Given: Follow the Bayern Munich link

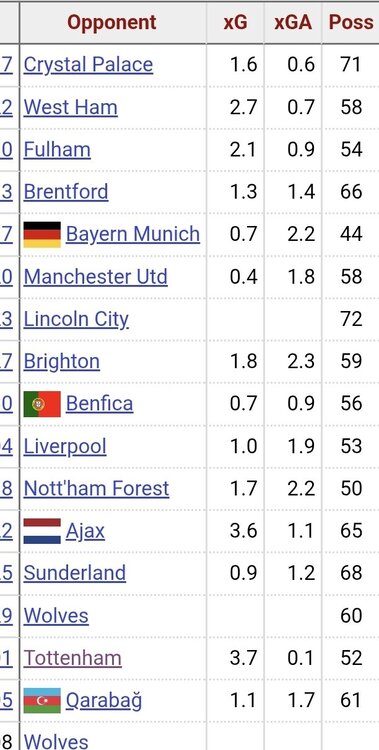Looking at the screenshot, I should point(133,234).
